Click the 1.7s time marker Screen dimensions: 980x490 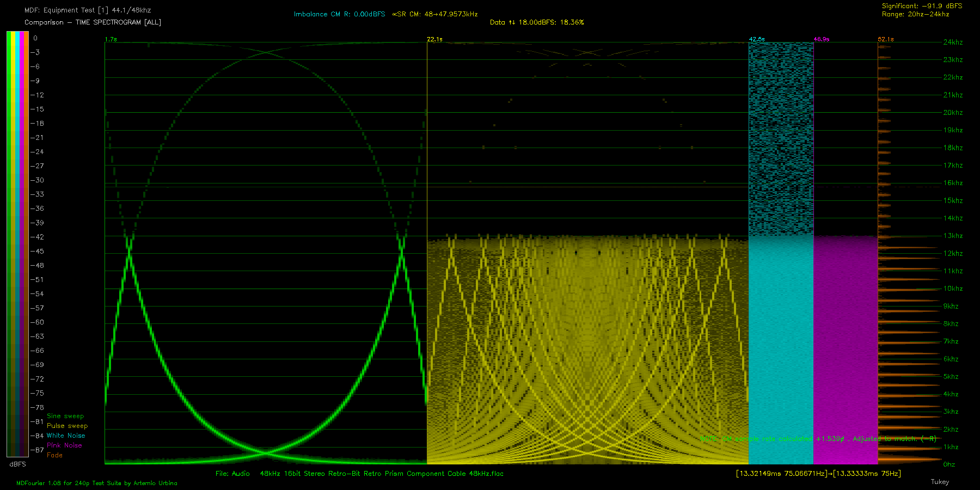(x=111, y=39)
